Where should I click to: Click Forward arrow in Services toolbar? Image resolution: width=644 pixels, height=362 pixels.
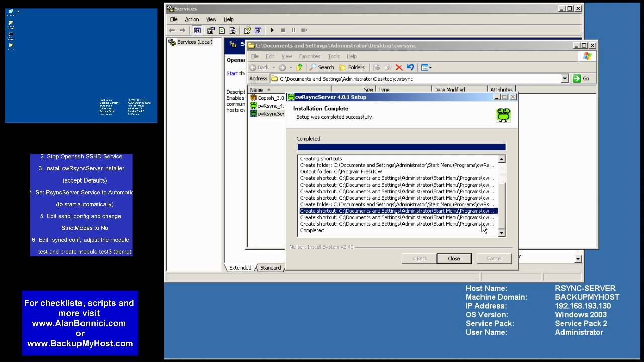(182, 30)
